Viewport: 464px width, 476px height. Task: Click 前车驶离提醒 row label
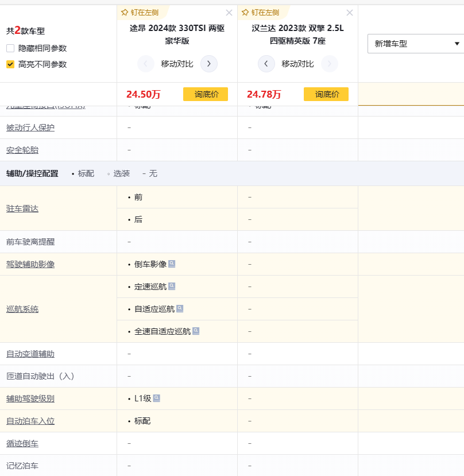tap(30, 242)
